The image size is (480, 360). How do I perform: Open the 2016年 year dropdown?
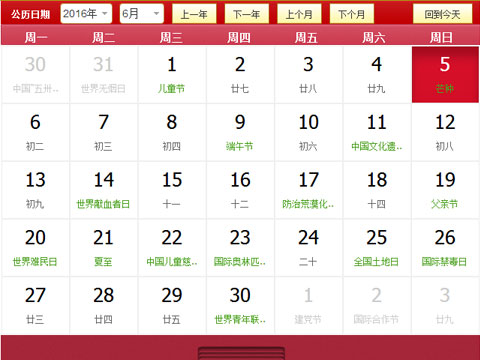pos(86,14)
